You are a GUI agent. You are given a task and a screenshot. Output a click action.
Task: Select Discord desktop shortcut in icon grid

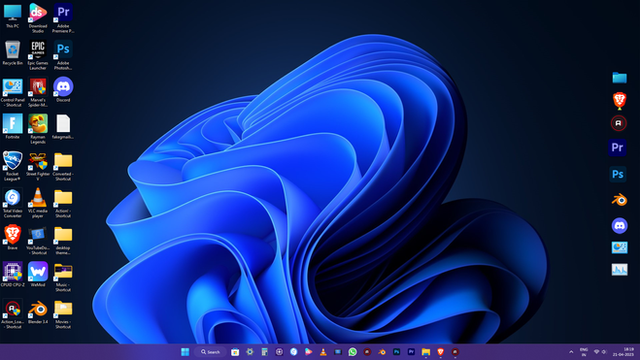tap(63, 90)
